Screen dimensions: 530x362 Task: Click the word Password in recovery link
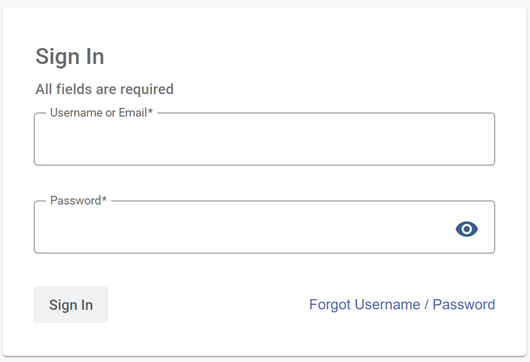pyautogui.click(x=464, y=305)
